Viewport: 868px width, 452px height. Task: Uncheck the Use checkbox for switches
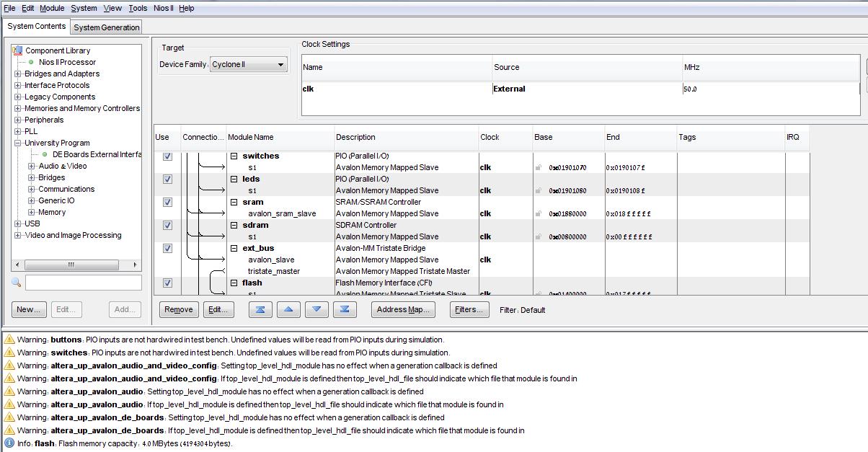[167, 156]
